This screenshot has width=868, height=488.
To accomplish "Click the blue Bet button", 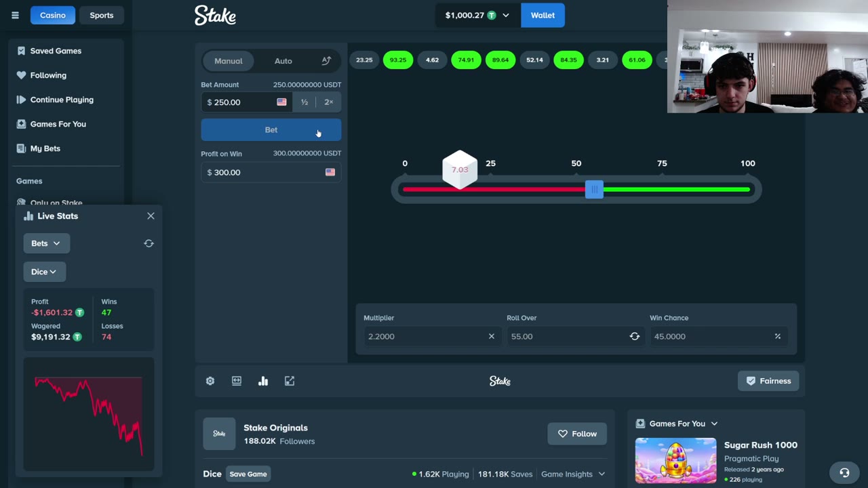I will [271, 129].
